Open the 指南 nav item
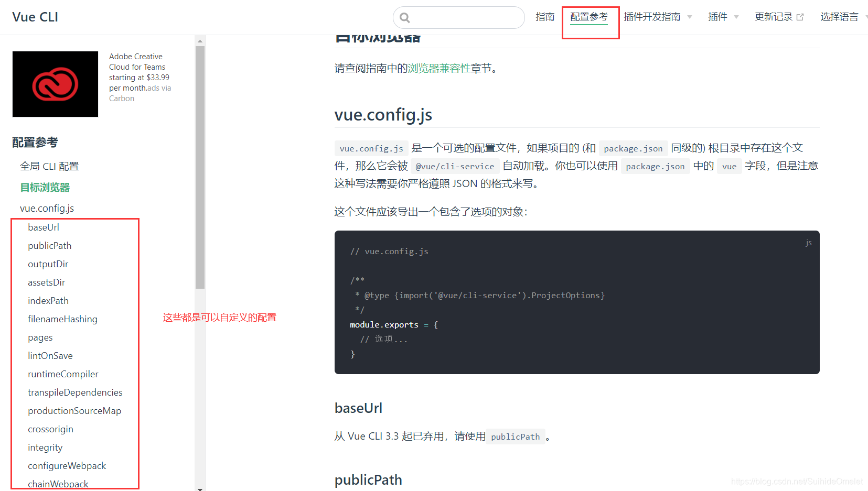This screenshot has width=868, height=491. click(x=545, y=17)
